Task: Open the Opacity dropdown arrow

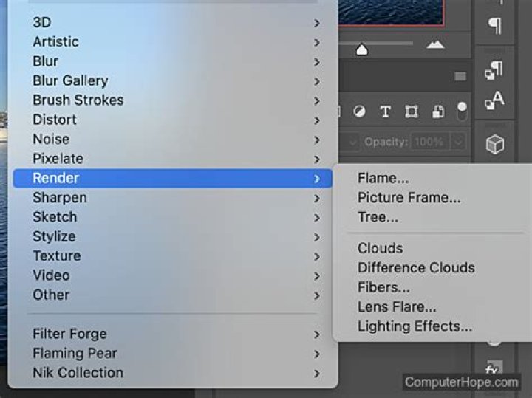Action: (x=459, y=141)
